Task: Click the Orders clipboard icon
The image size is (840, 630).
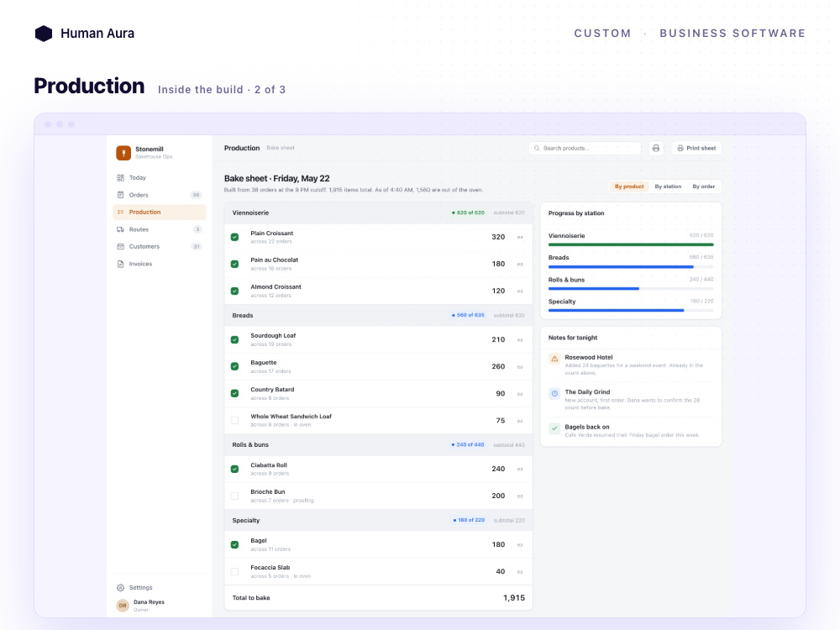Action: tap(120, 195)
